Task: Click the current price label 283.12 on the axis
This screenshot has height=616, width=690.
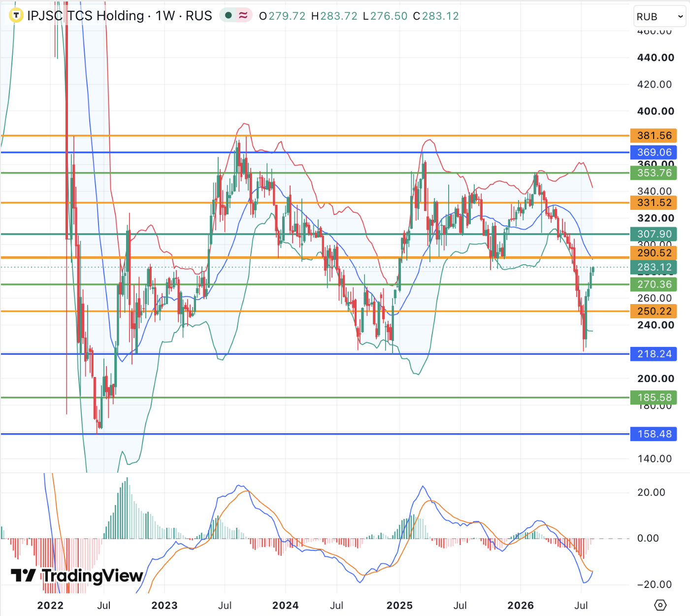Action: pyautogui.click(x=654, y=267)
